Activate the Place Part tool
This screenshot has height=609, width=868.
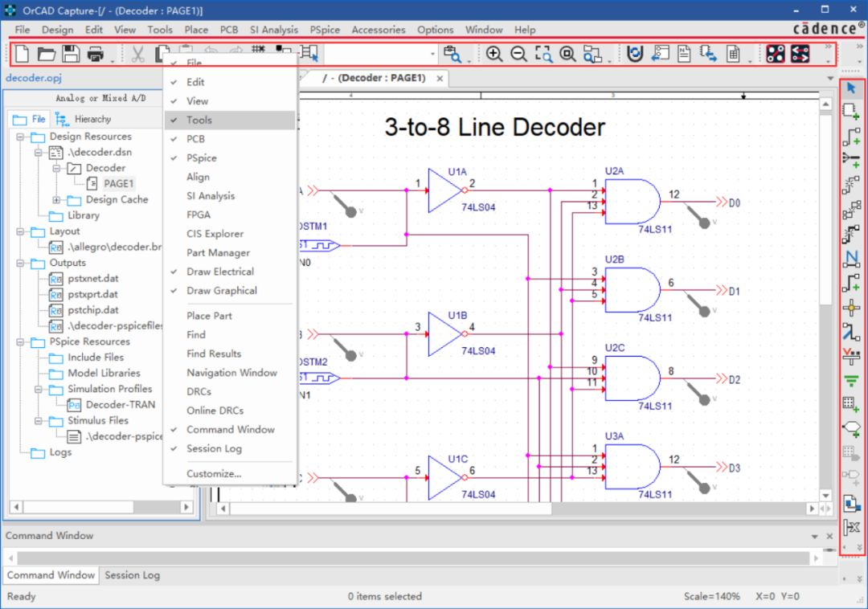pyautogui.click(x=851, y=111)
